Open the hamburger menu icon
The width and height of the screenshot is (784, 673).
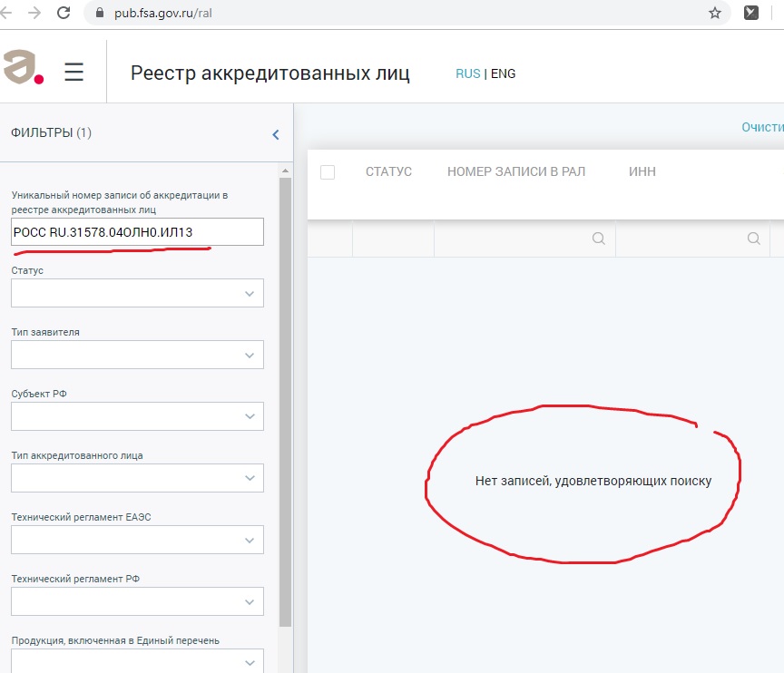[x=74, y=73]
